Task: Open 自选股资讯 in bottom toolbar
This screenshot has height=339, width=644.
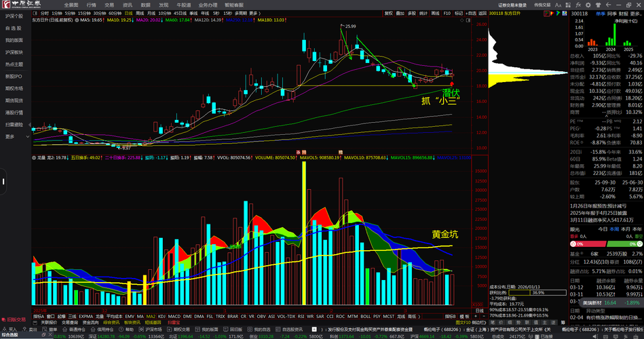Action: pos(288,329)
